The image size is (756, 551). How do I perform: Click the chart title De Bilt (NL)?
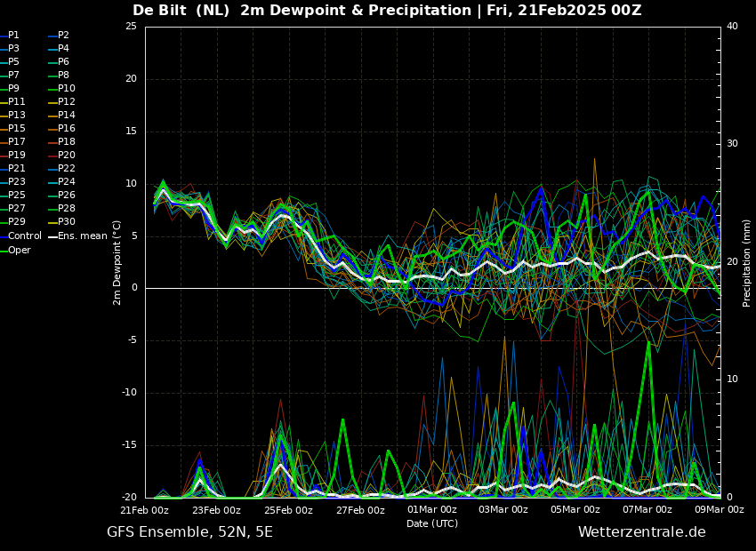point(181,10)
